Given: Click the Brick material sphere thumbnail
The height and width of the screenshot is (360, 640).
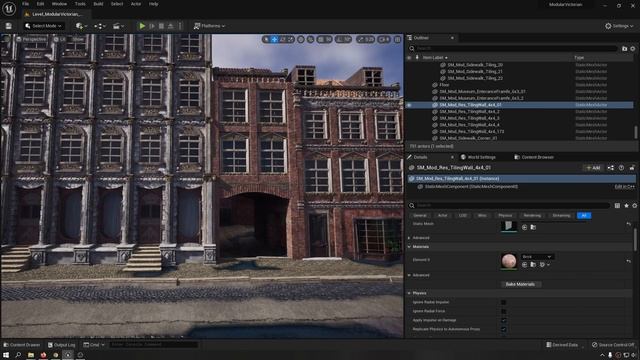Looking at the screenshot, I should click(509, 261).
